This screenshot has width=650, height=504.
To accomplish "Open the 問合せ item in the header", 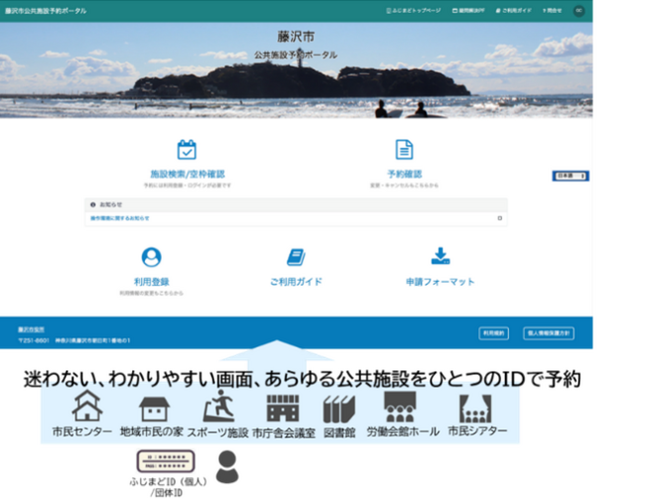I will tap(552, 11).
